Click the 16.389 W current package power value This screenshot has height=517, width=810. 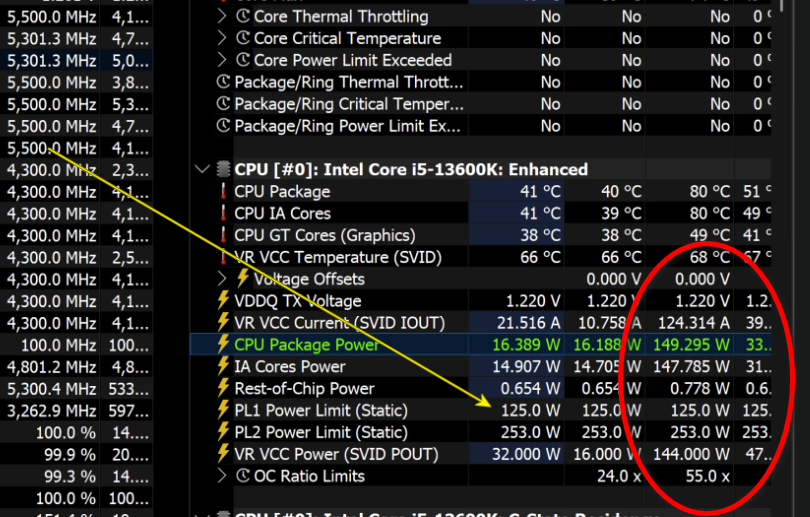(526, 344)
